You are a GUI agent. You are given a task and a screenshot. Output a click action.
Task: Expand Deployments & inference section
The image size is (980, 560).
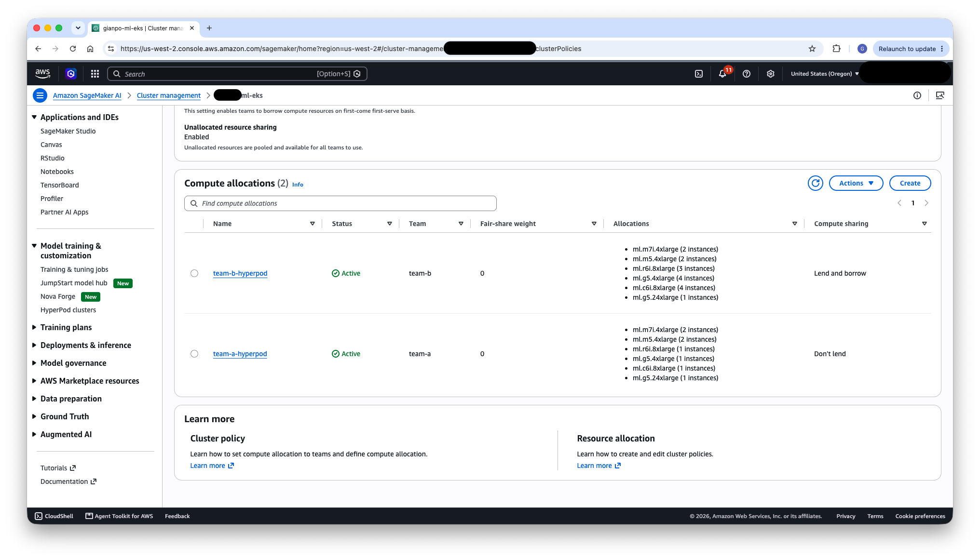(34, 345)
